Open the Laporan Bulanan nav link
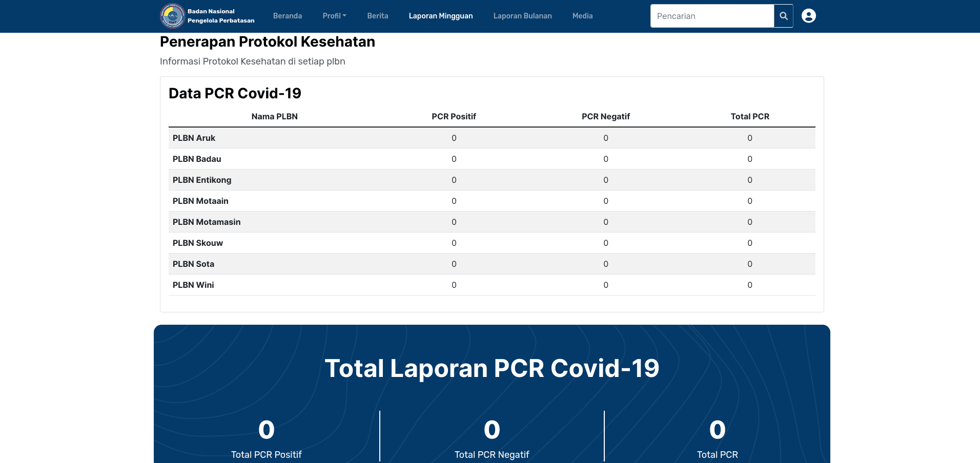 [x=522, y=16]
